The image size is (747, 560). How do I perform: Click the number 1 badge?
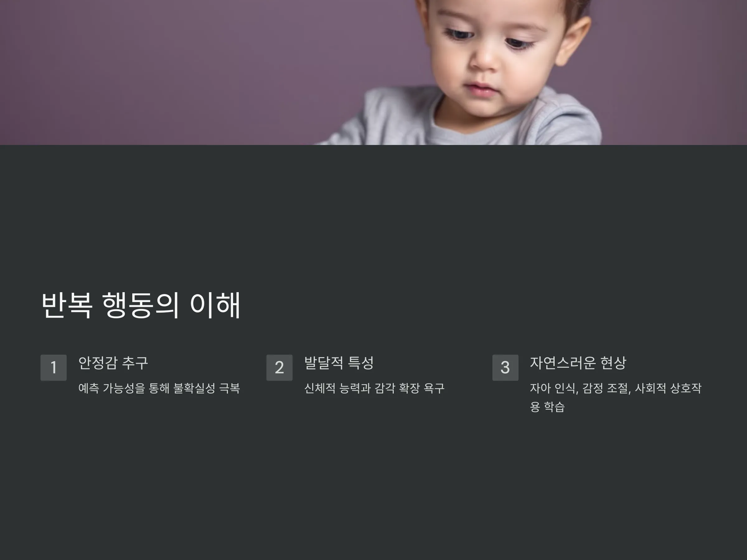tap(53, 368)
